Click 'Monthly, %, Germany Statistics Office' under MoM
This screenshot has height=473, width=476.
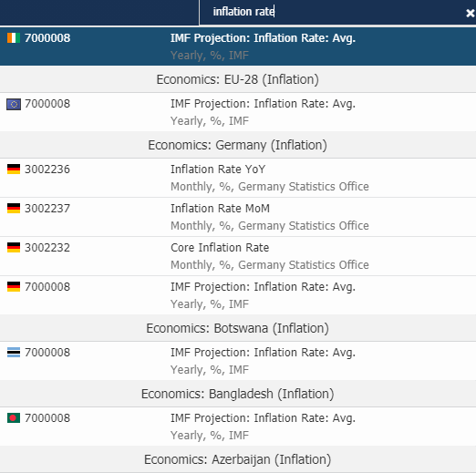270,226
